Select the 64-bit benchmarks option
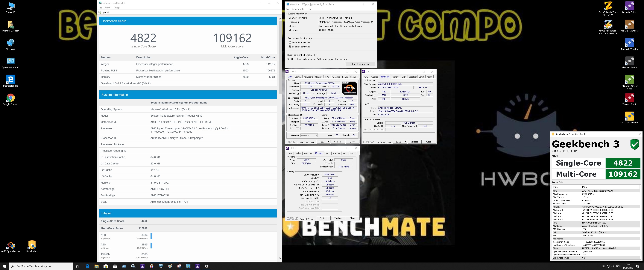The height and width of the screenshot is (270, 644). (x=300, y=46)
